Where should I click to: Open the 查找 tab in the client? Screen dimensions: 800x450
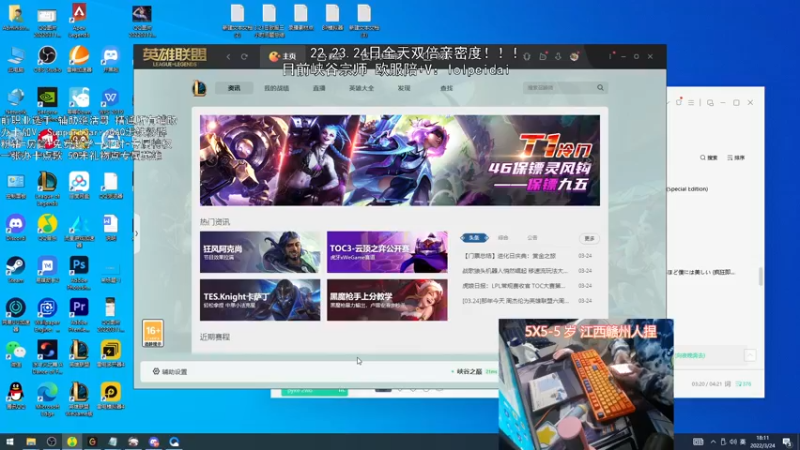click(x=446, y=88)
